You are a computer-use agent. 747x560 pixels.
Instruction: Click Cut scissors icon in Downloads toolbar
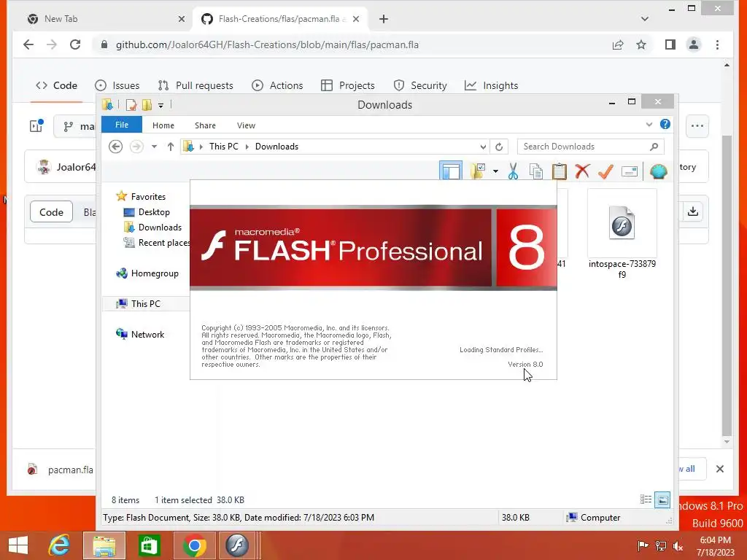(513, 171)
